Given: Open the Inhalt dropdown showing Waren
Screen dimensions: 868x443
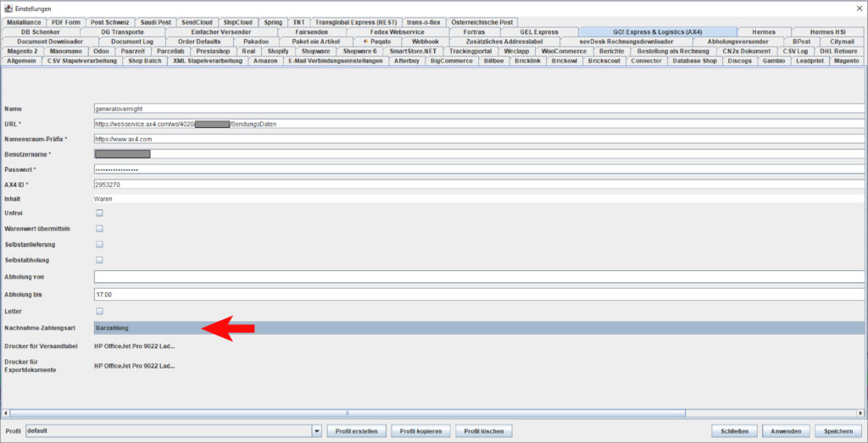Looking at the screenshot, I should 480,198.
